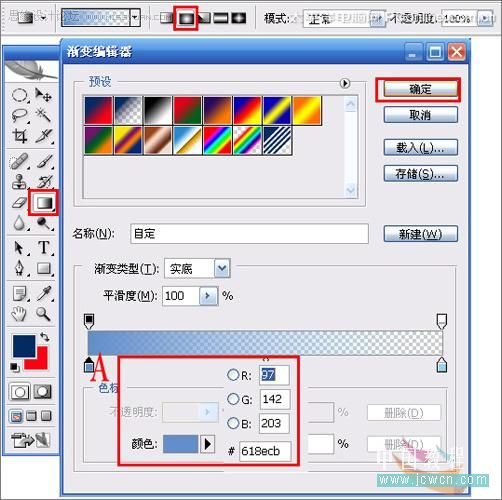Choose Diamond gradient style in options bar

239,18
